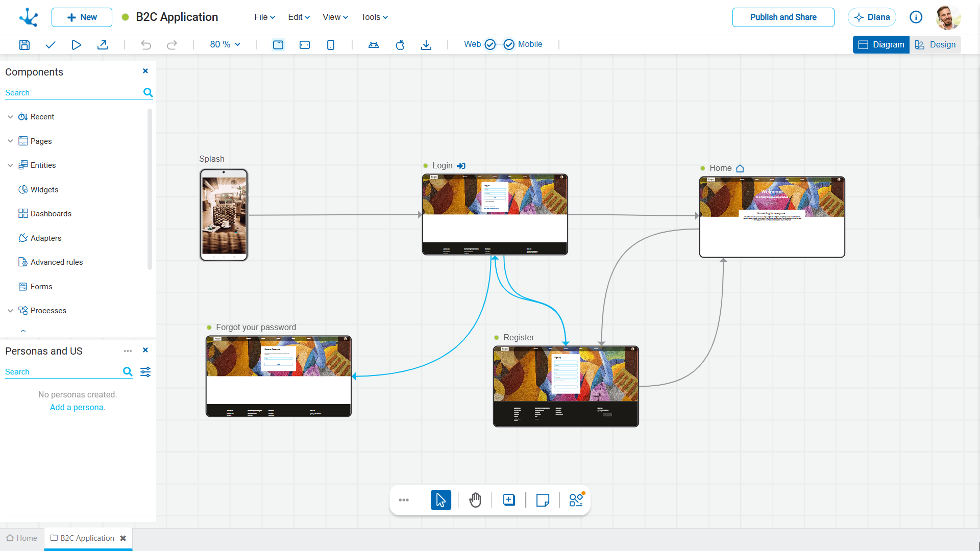The height and width of the screenshot is (551, 980).
Task: Select desktop browser view icon
Action: 278,45
